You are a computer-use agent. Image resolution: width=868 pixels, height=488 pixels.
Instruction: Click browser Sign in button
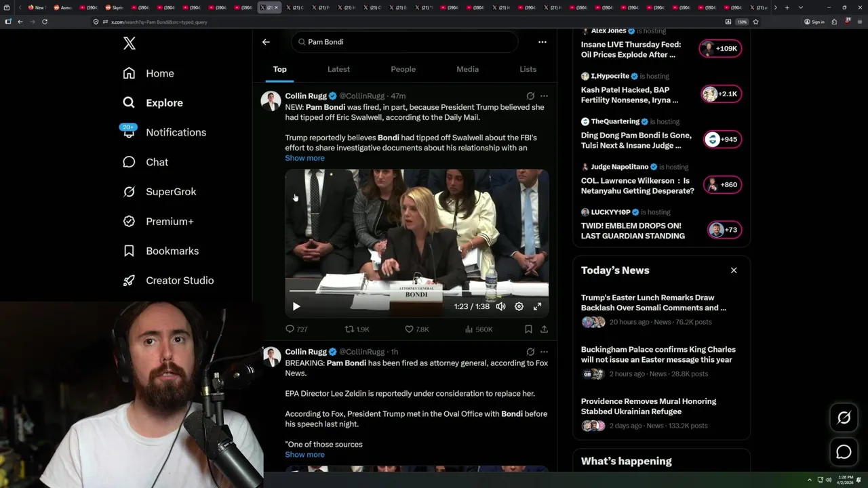814,22
